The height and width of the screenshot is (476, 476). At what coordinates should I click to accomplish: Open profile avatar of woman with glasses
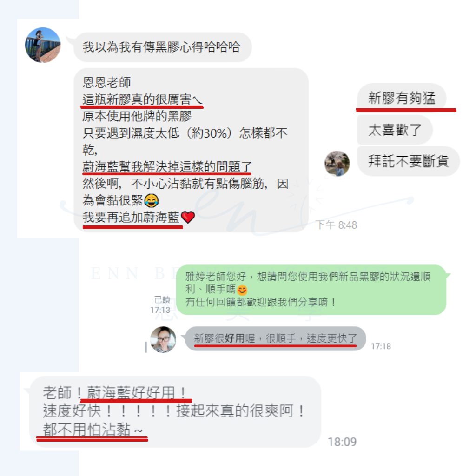point(163,339)
